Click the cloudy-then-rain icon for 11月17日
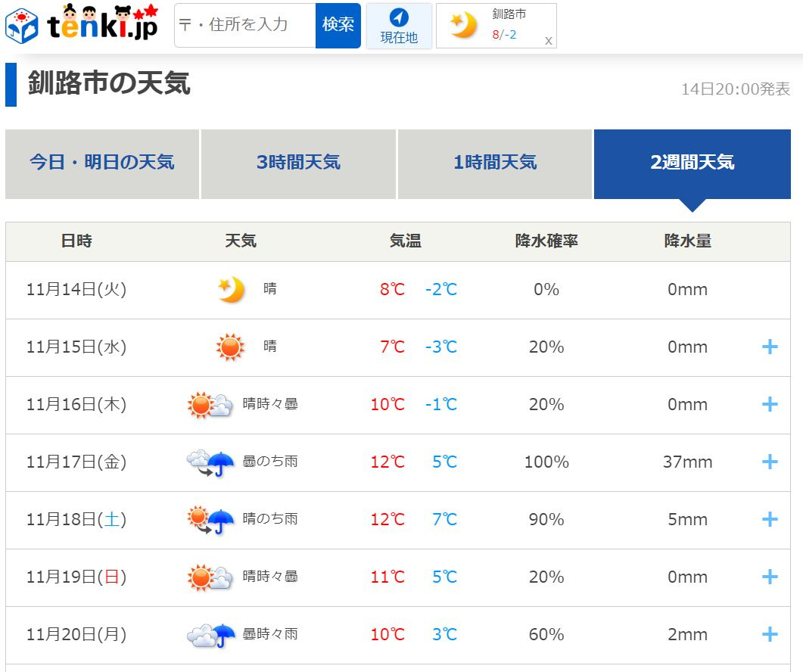803x672 pixels. [x=211, y=462]
